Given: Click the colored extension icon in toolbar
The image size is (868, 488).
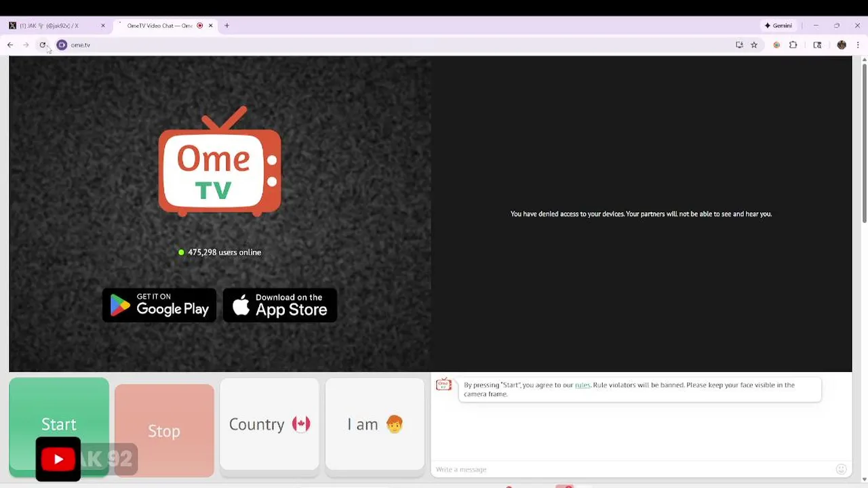Looking at the screenshot, I should point(776,45).
